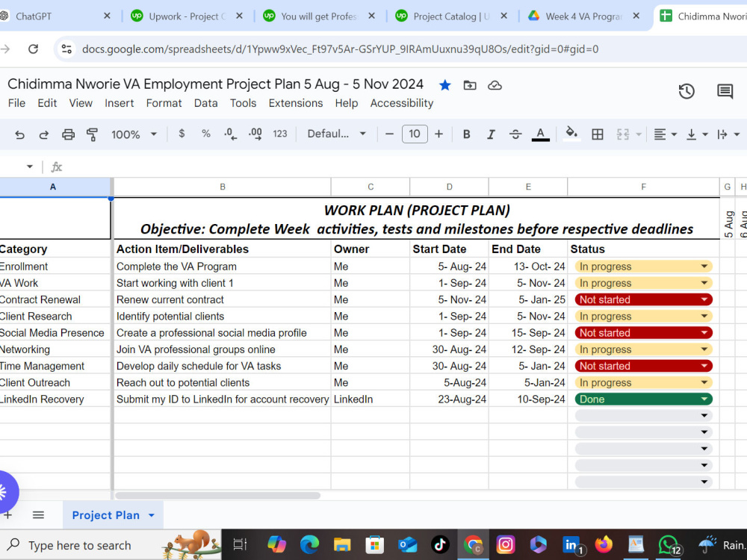
Task: Open the Default font dropdown
Action: tap(336, 134)
